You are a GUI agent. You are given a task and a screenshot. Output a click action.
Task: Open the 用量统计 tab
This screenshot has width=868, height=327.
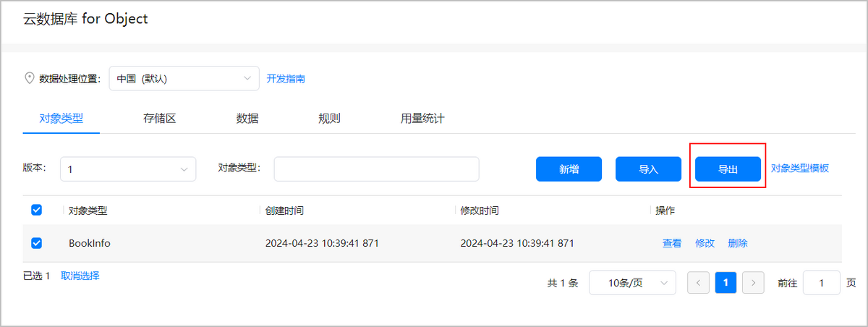click(x=422, y=119)
